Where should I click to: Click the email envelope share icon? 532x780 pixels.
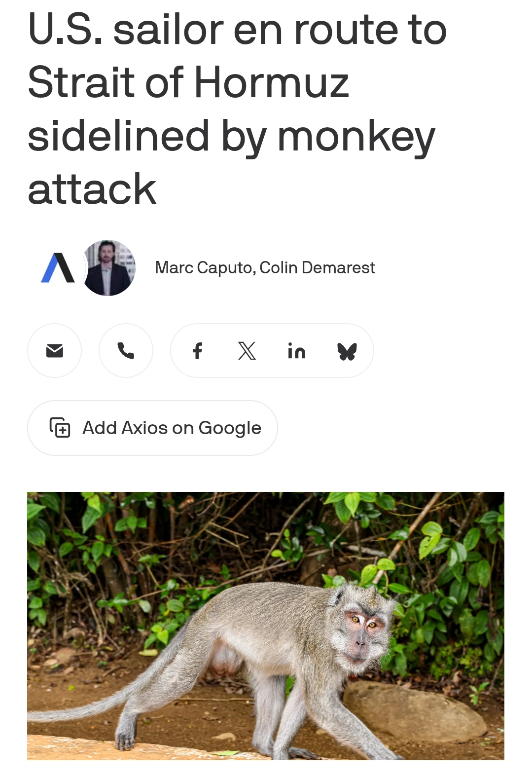point(54,351)
